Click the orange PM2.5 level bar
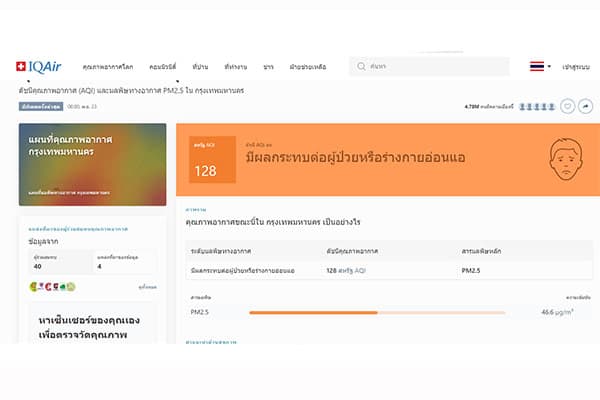Viewport: 600px width, 400px height. 312,313
